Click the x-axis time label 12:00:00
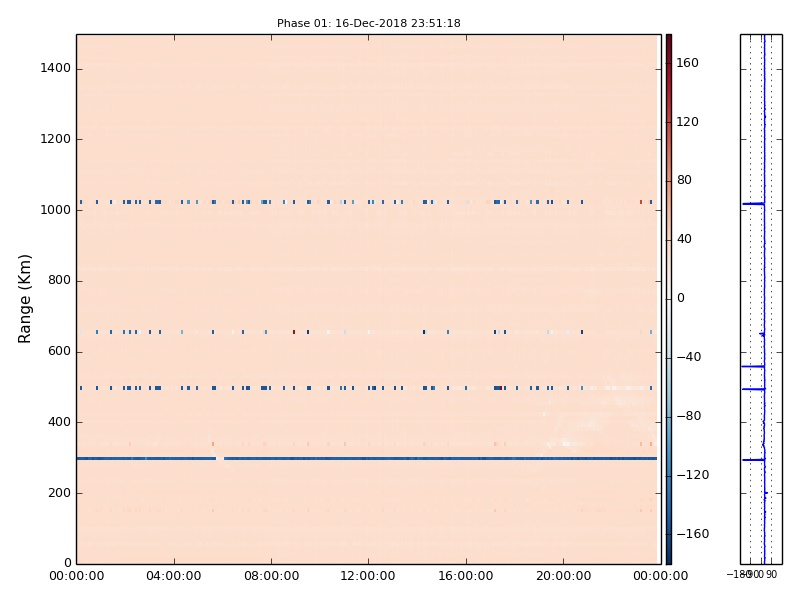 coord(368,576)
